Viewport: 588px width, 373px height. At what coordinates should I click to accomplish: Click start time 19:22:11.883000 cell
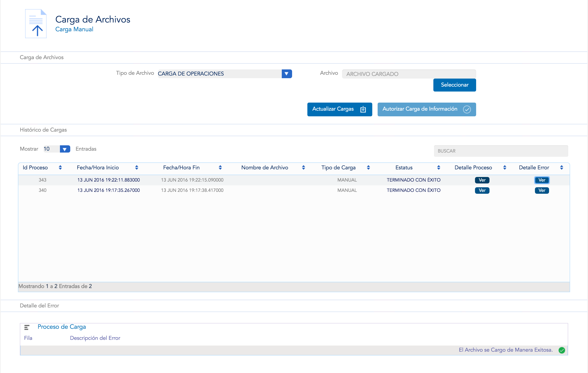pos(109,180)
